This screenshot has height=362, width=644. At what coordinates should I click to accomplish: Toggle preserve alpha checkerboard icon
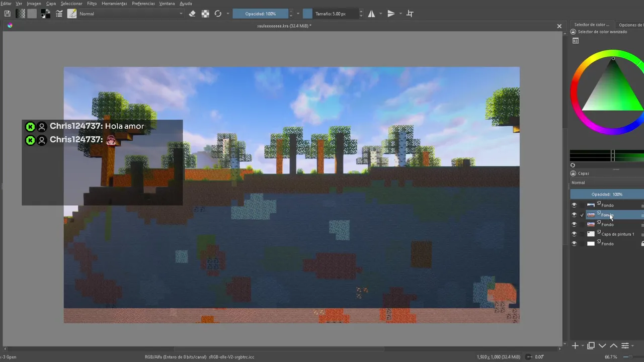point(205,14)
